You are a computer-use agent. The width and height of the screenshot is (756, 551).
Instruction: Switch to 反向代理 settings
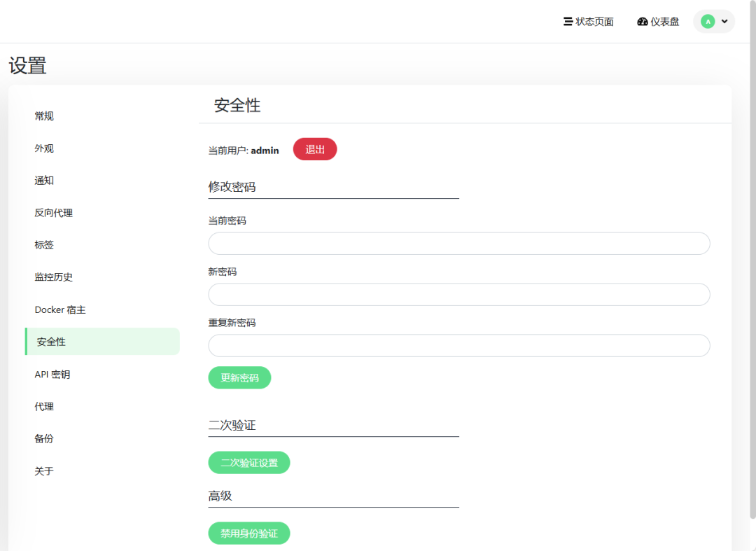54,213
